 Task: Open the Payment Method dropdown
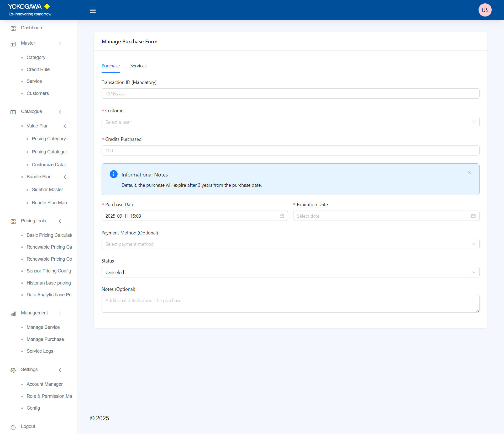290,244
